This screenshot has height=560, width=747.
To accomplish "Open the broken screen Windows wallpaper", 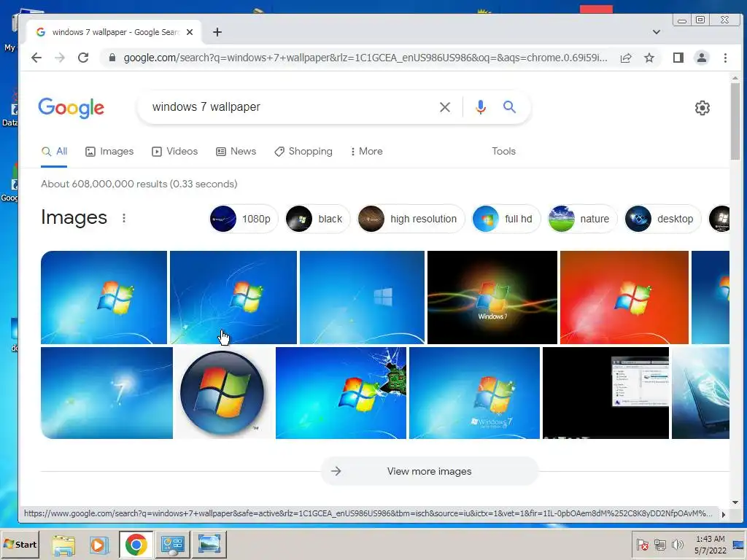I will 341,393.
